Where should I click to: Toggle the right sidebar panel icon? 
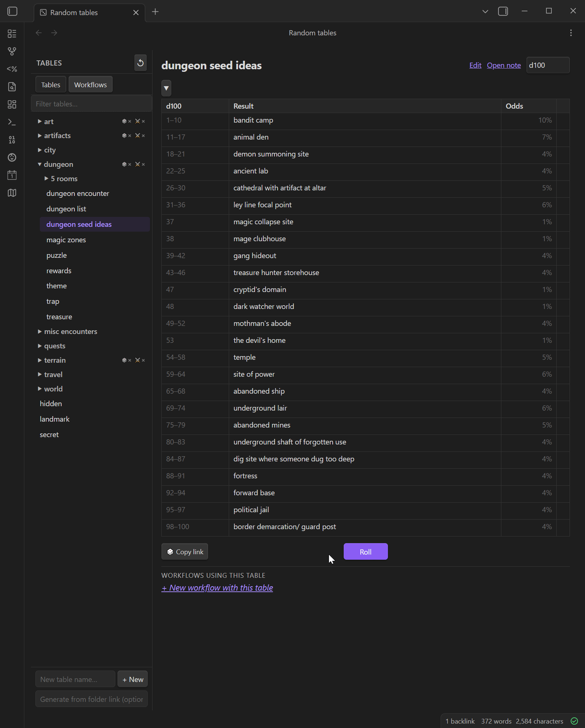503,11
